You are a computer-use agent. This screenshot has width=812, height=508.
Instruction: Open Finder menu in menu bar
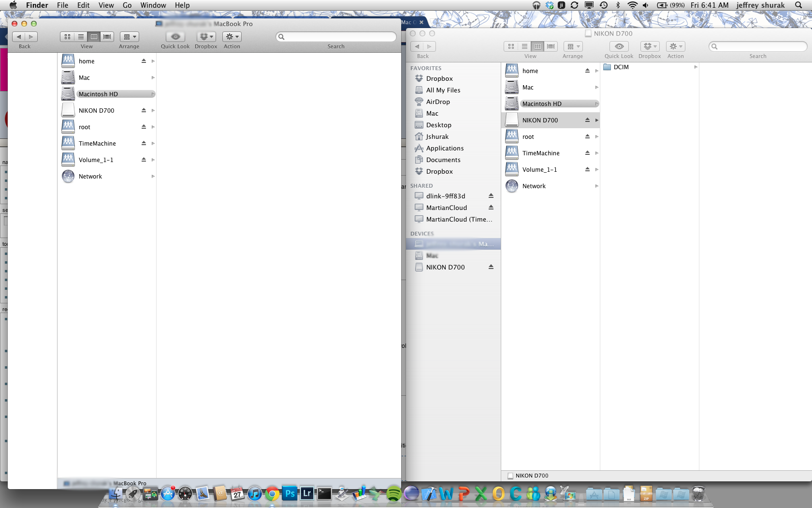point(37,5)
